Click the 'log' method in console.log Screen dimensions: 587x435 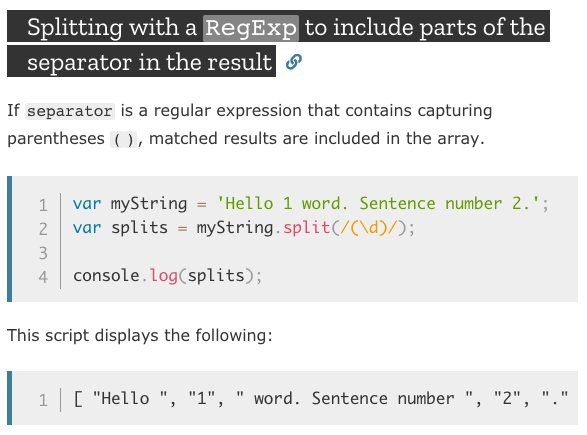pyautogui.click(x=164, y=276)
